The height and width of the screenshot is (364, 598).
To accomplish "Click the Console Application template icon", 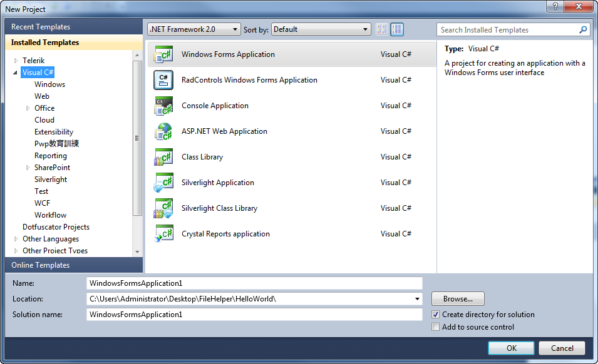I will click(x=163, y=106).
